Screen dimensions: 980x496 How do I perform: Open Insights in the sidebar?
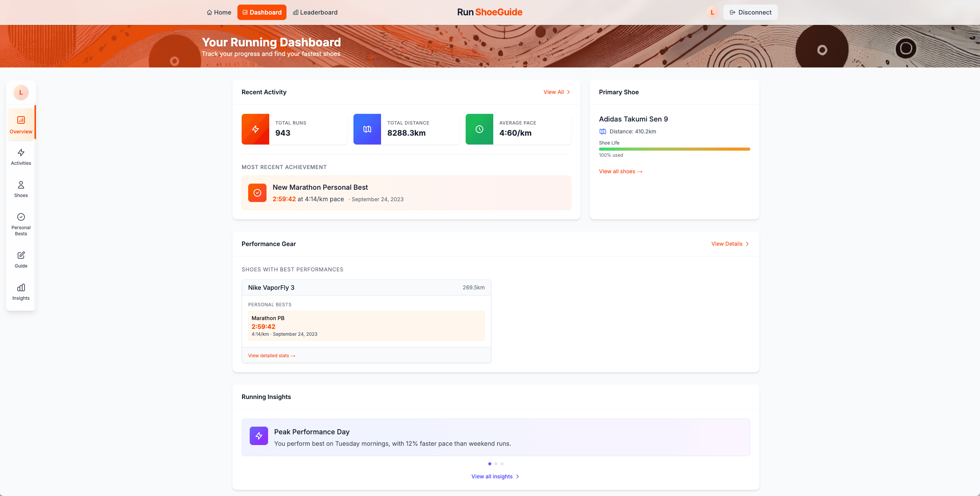[x=21, y=292]
